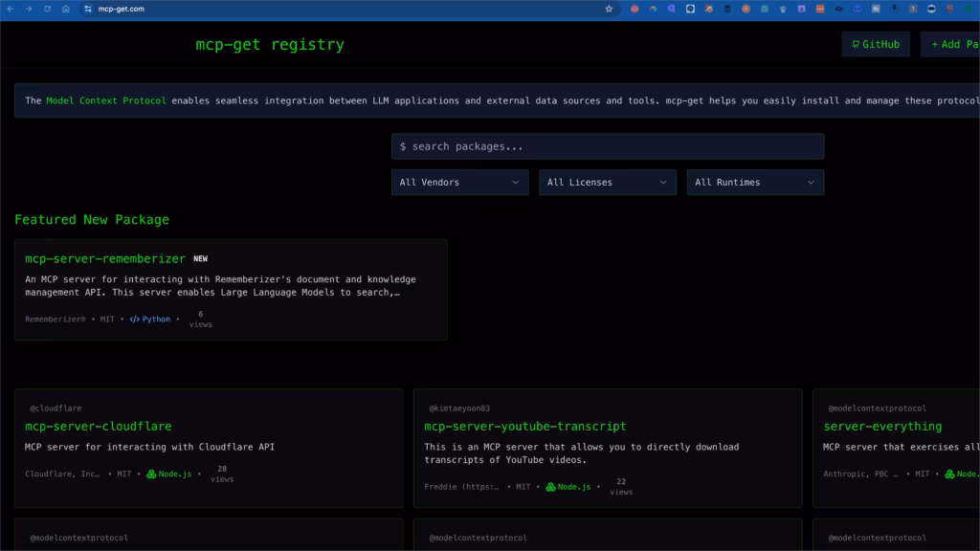Click the 28 views count
Viewport: 980px width, 551px height.
pyautogui.click(x=222, y=474)
